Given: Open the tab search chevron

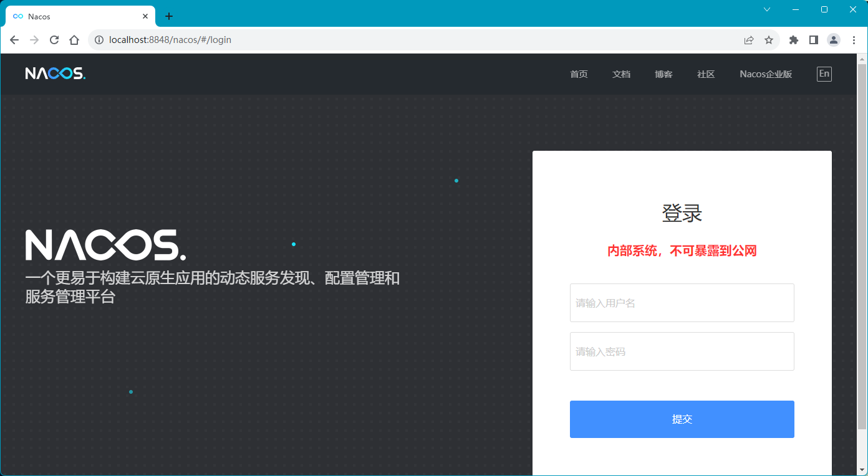Looking at the screenshot, I should point(767,9).
